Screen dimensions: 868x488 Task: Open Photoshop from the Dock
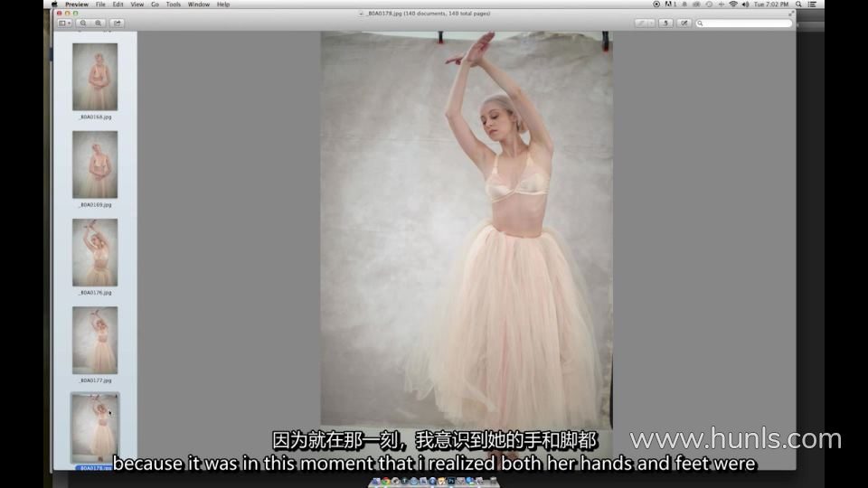450,482
